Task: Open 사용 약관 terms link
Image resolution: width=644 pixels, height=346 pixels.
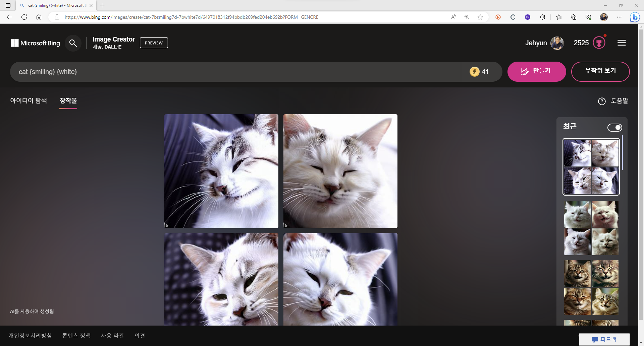Action: 113,336
